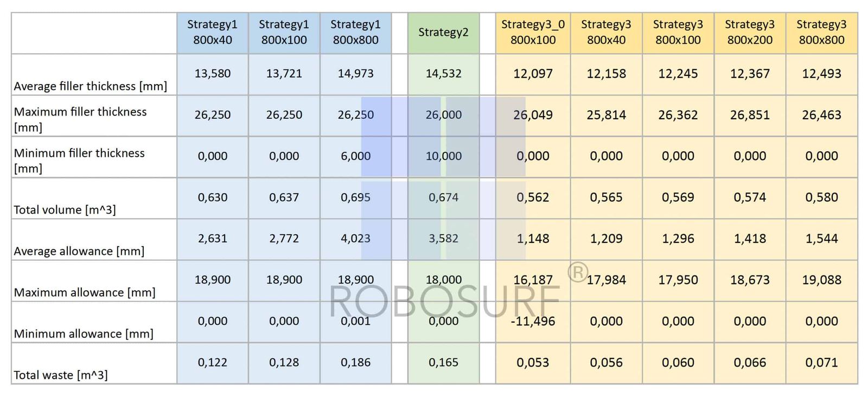Click the Total volume row label
The image size is (868, 398).
coord(65,210)
